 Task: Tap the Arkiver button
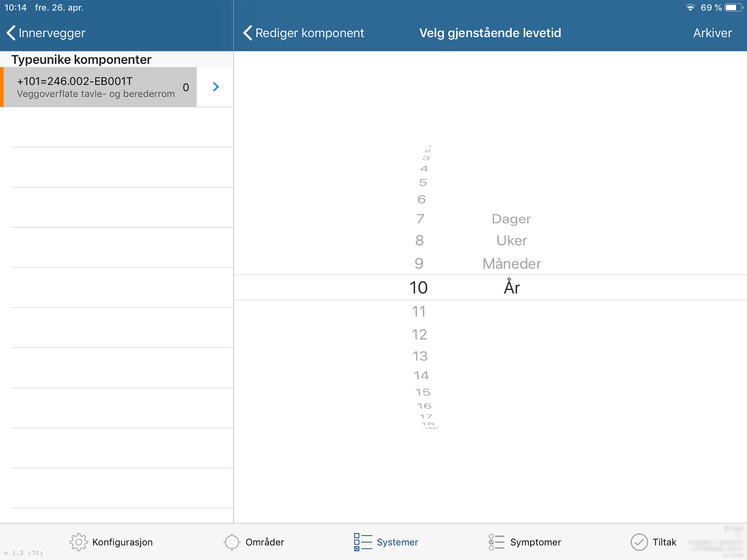pos(712,33)
